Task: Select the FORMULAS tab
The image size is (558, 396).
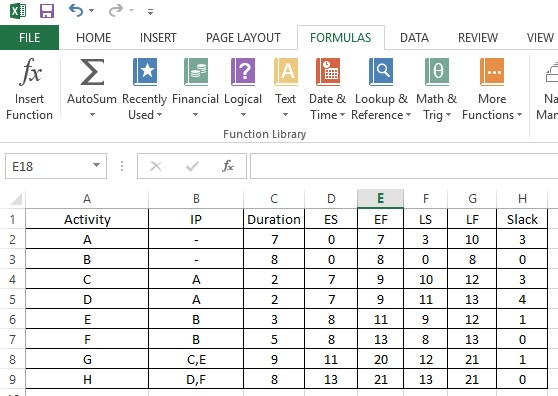Action: (x=341, y=38)
